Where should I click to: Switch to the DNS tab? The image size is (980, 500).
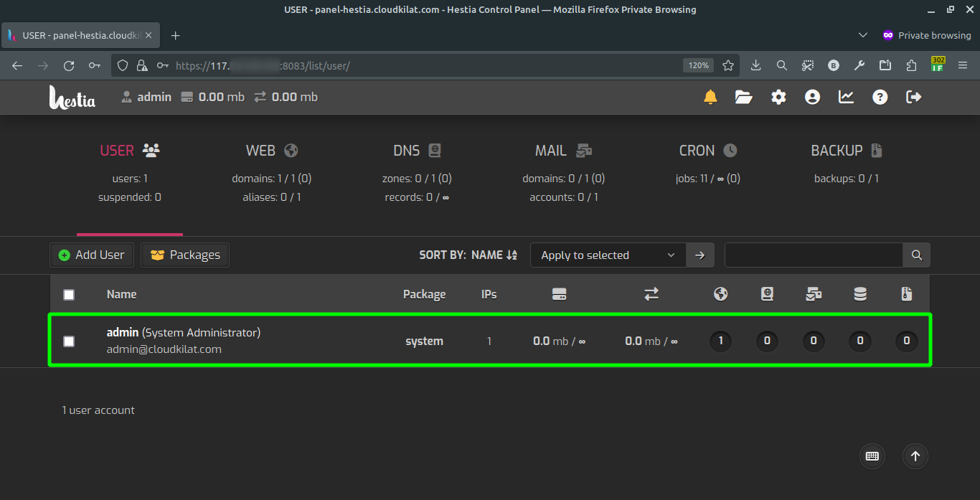click(417, 151)
